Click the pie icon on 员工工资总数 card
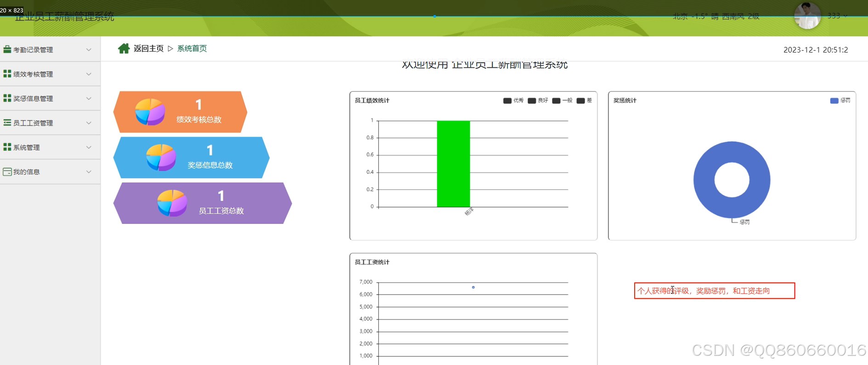 point(172,203)
